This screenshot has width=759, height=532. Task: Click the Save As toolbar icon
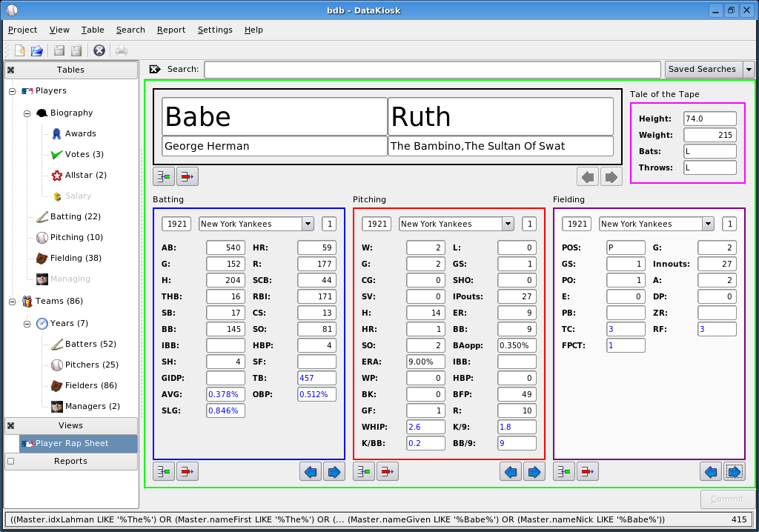point(76,50)
